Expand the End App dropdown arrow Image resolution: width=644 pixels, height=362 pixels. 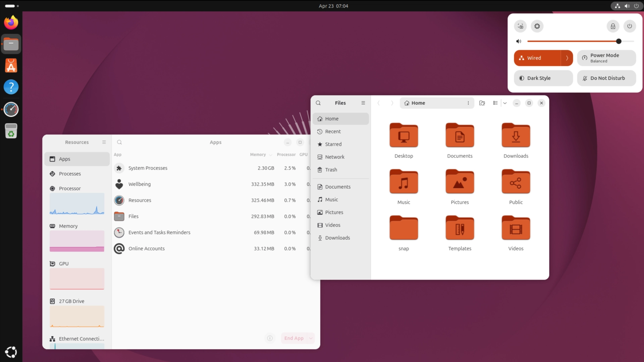point(311,338)
